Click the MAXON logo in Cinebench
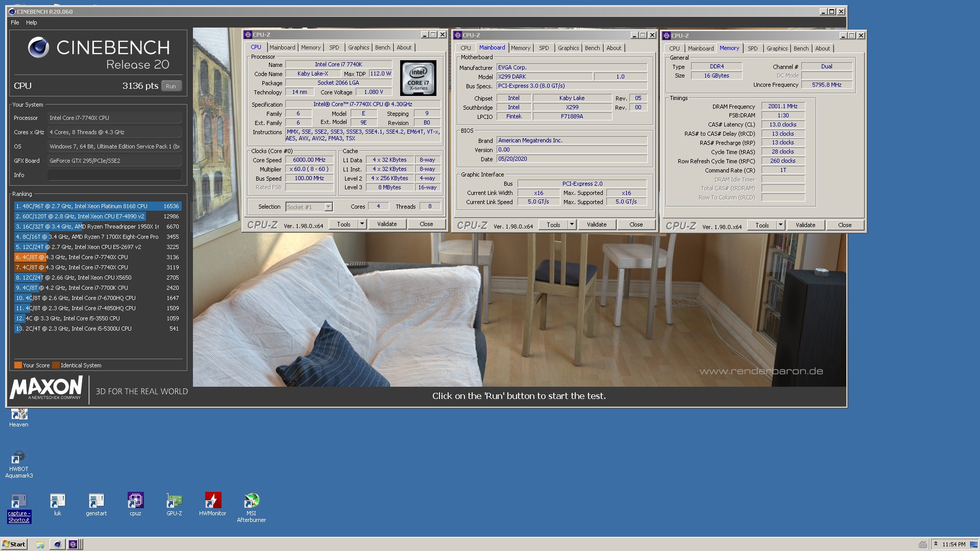Image resolution: width=980 pixels, height=551 pixels. (46, 389)
